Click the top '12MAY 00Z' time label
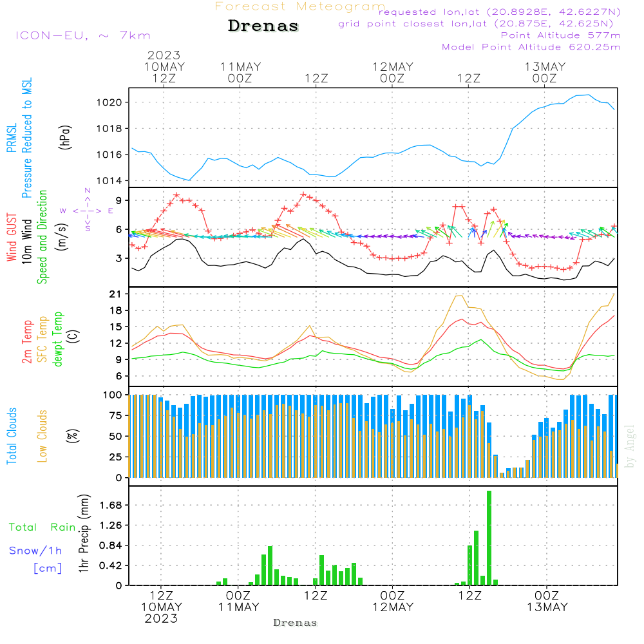This screenshot has height=644, width=644. coord(393,72)
